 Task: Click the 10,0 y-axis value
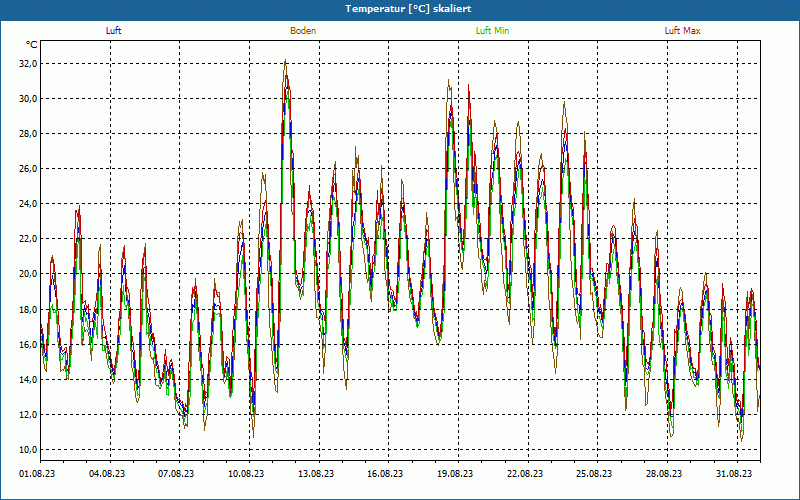point(28,449)
